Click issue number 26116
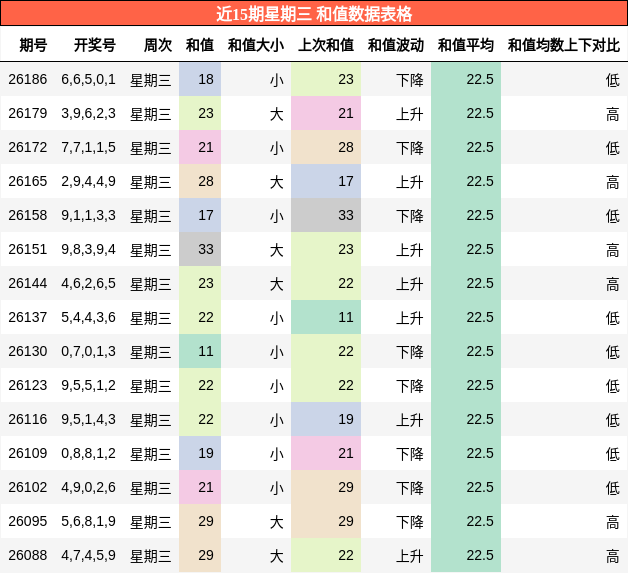Viewport: 628px width, 573px height. tap(28, 419)
